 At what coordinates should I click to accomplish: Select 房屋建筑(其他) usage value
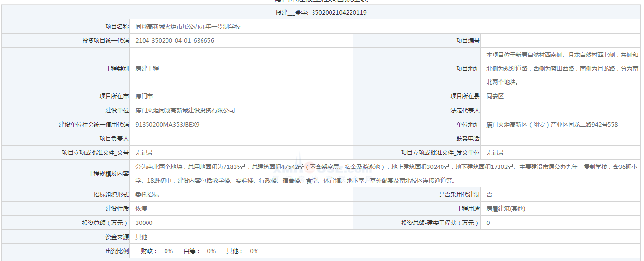coord(506,209)
